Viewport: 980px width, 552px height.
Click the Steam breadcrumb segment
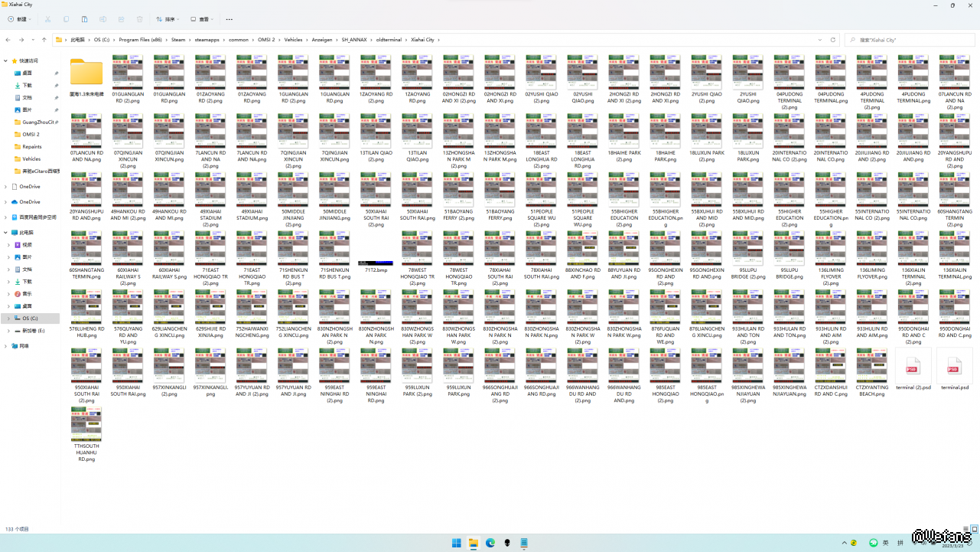tap(178, 40)
